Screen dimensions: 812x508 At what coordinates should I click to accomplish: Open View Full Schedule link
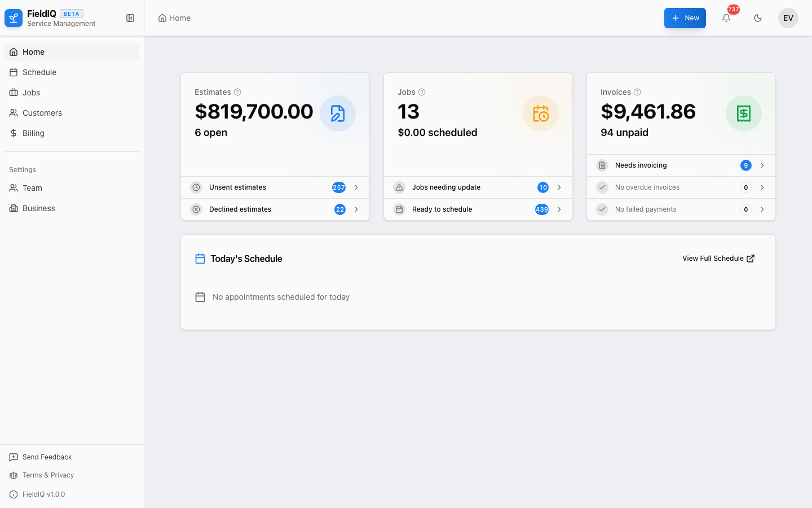[x=718, y=258]
